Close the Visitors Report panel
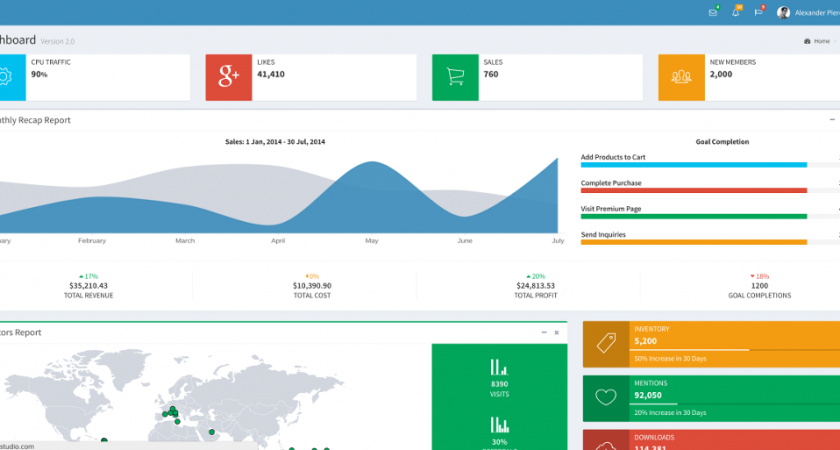Viewport: 840px width, 450px height. click(x=557, y=333)
